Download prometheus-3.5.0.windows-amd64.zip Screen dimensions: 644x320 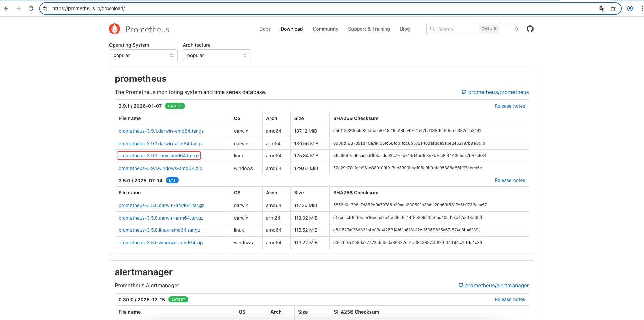(161, 243)
